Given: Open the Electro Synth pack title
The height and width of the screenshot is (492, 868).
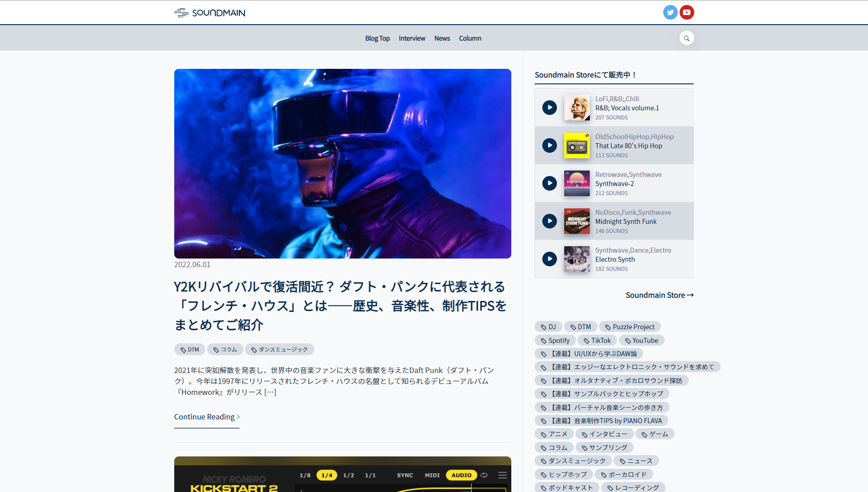Looking at the screenshot, I should point(615,259).
